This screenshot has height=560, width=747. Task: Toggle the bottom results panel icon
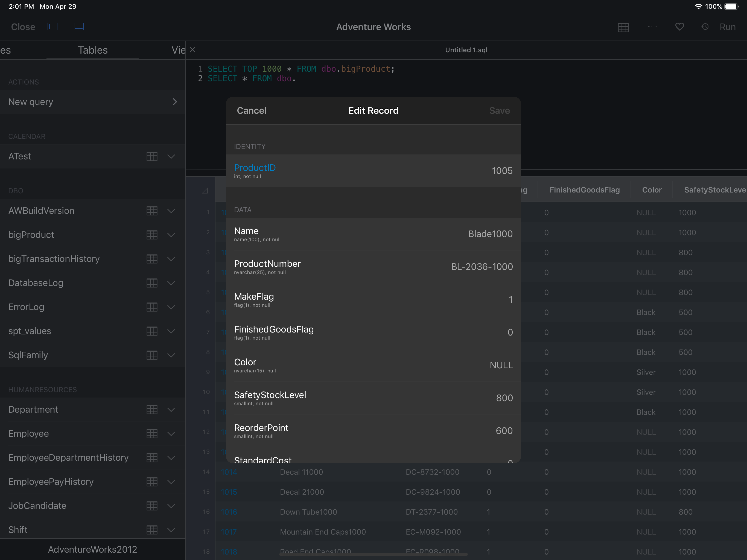[79, 27]
